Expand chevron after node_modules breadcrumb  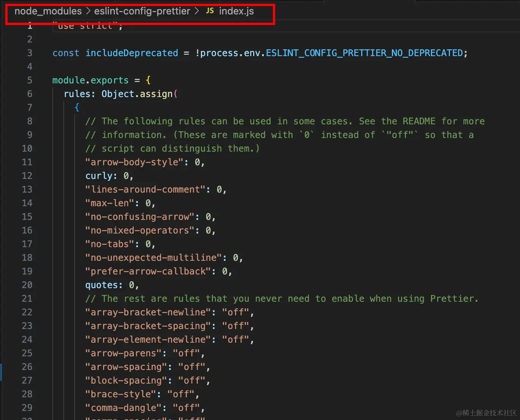coord(88,11)
